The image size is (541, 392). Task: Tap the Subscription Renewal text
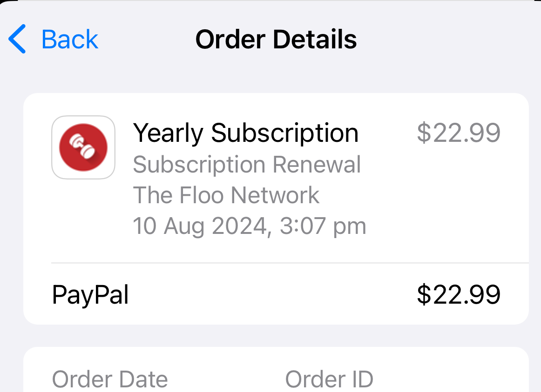[x=247, y=165]
